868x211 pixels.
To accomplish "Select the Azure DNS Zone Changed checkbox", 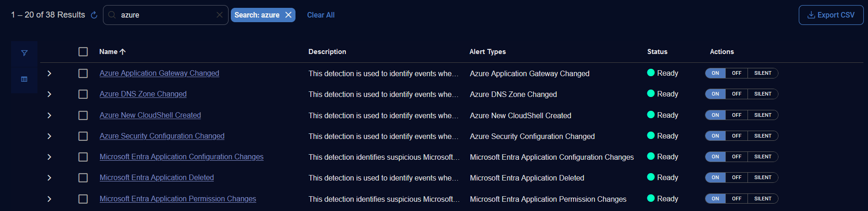I will pos(83,94).
